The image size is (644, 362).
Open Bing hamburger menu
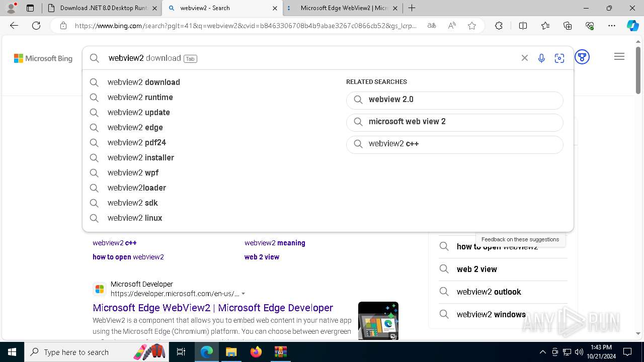619,57
